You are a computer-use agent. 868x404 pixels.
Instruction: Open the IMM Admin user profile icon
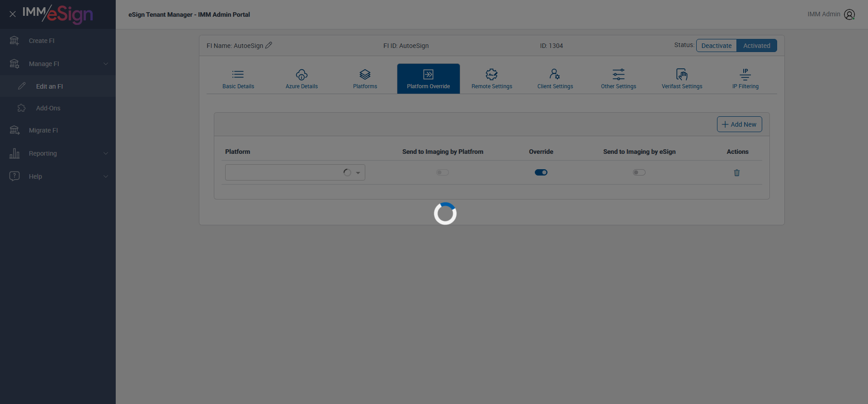coord(849,14)
